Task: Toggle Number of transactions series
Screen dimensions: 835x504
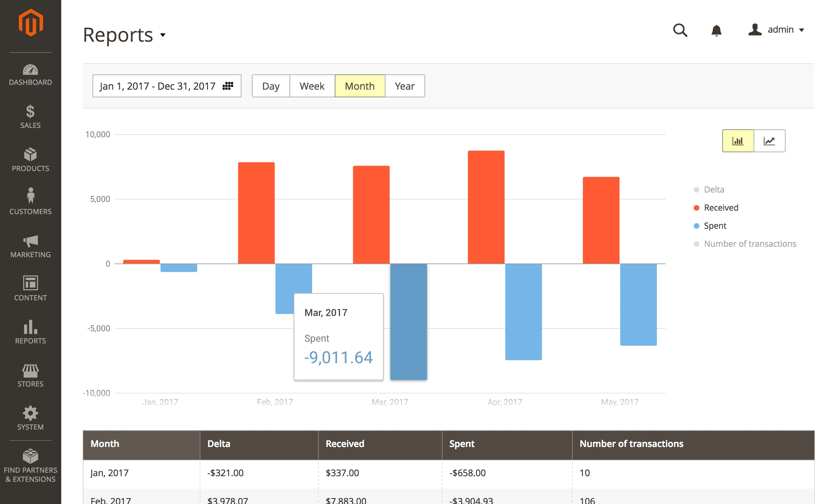Action: 749,244
